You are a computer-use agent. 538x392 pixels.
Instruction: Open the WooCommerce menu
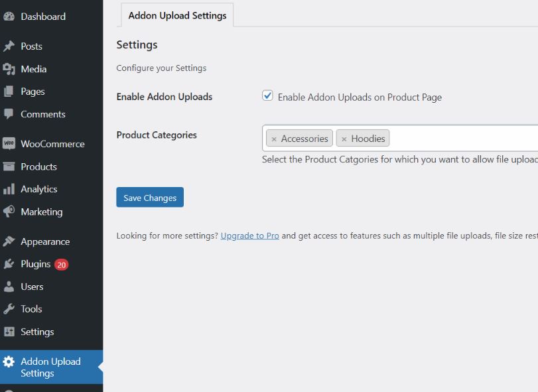pos(52,144)
